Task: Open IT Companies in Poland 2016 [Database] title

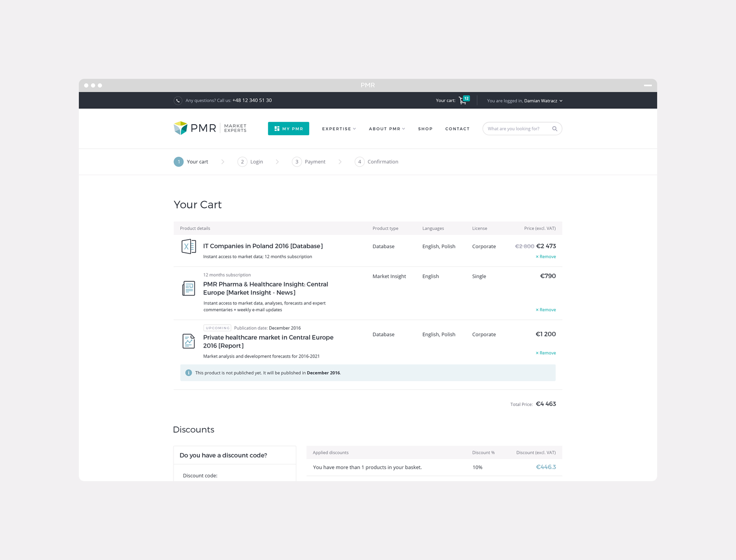Action: tap(263, 246)
